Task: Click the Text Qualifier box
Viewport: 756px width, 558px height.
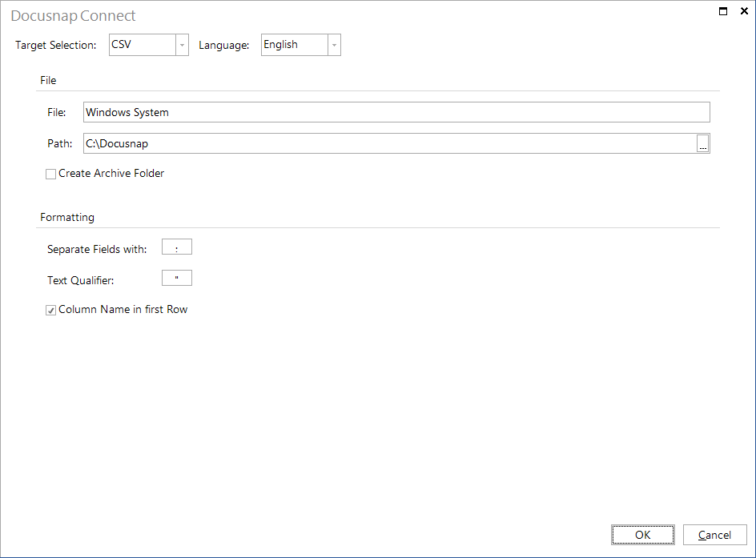Action: (177, 278)
